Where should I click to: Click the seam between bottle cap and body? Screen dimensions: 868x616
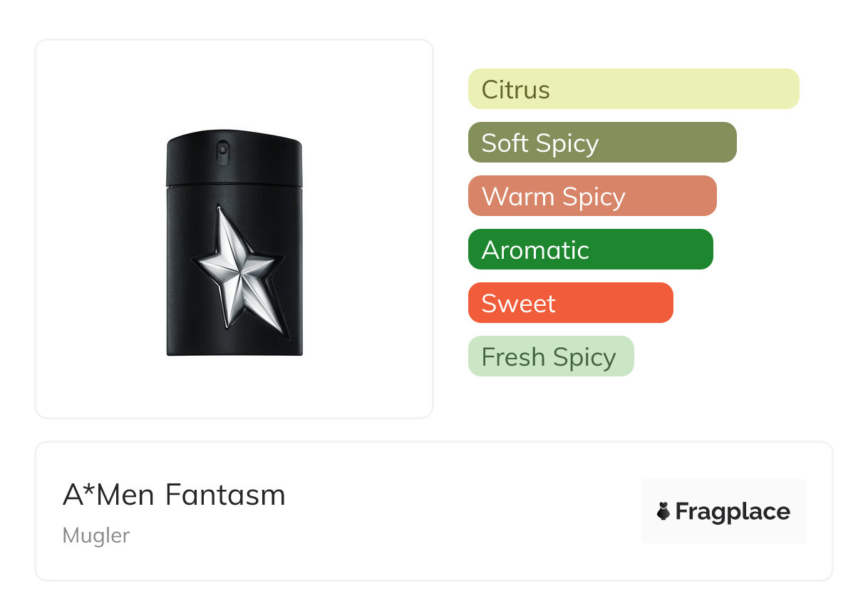234,187
